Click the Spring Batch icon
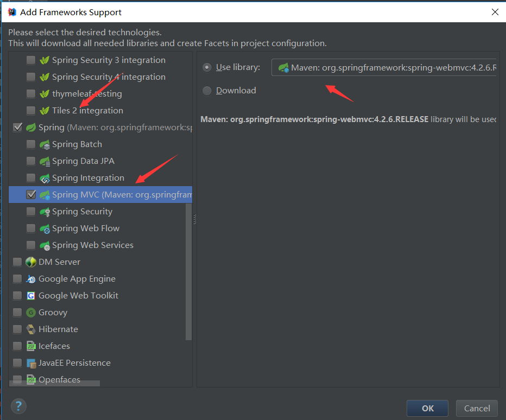Image resolution: width=506 pixels, height=420 pixels. pos(45,144)
